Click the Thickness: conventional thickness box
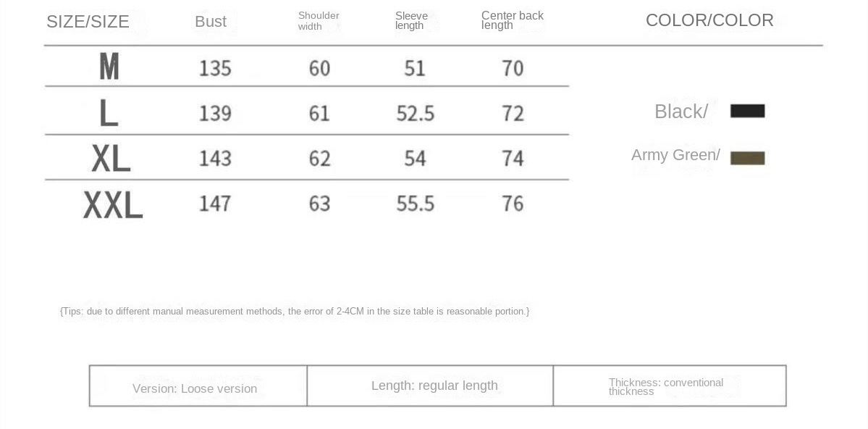This screenshot has width=868, height=429. pyautogui.click(x=669, y=386)
